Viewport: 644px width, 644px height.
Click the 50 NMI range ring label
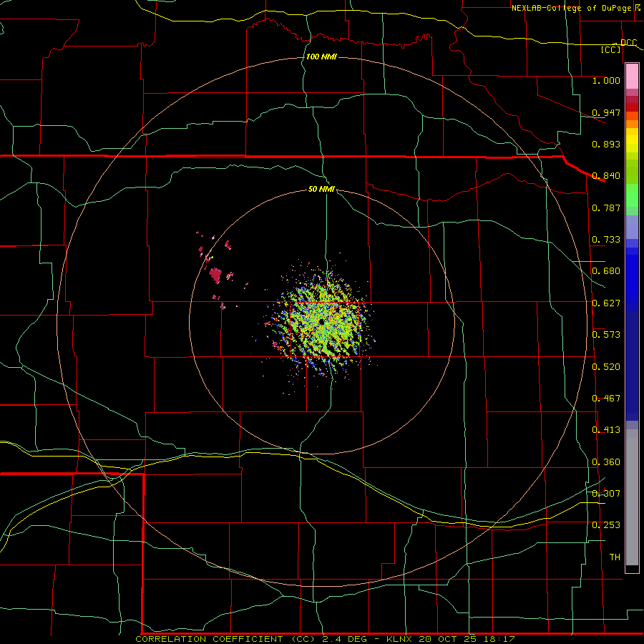(x=321, y=190)
